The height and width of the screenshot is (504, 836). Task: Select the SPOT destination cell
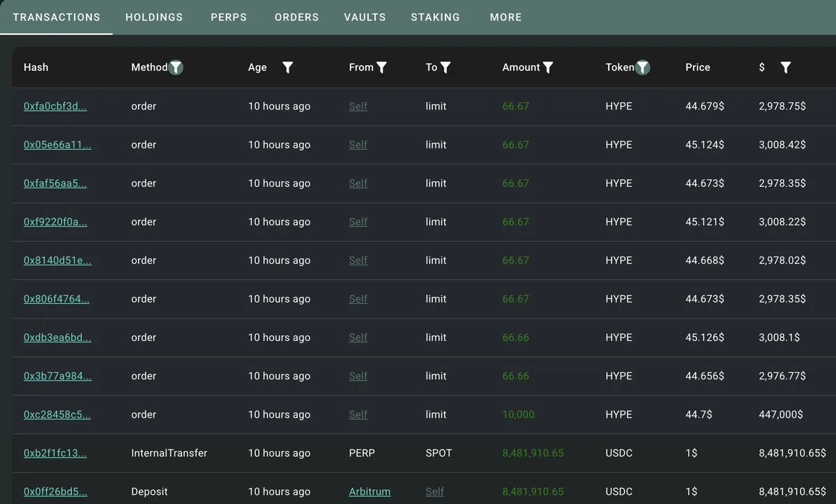(x=439, y=453)
